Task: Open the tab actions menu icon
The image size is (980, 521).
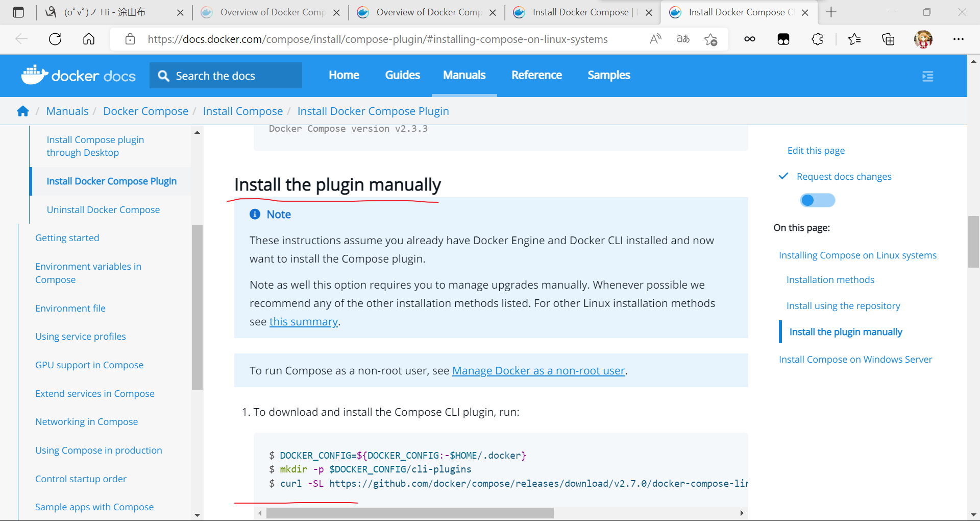Action: click(x=18, y=12)
